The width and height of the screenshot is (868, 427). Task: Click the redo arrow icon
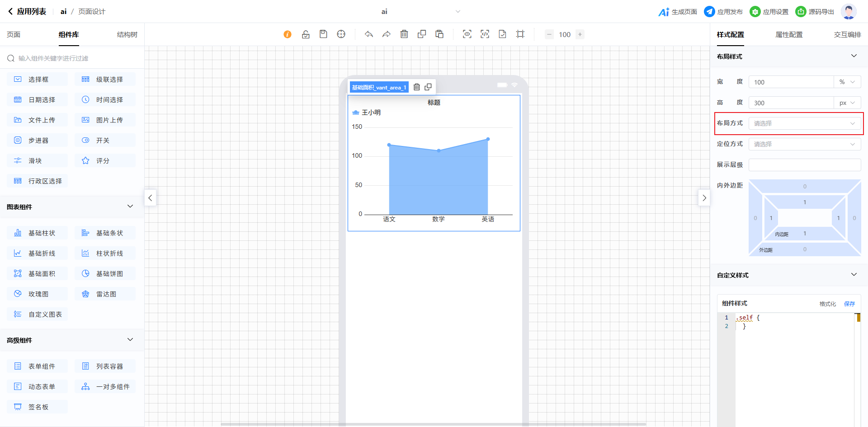pos(387,34)
